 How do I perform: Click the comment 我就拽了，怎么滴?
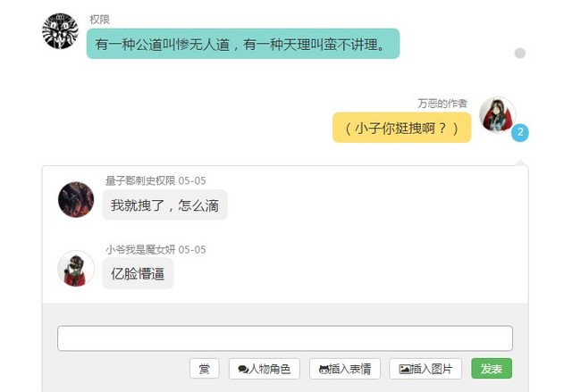pyautogui.click(x=164, y=205)
